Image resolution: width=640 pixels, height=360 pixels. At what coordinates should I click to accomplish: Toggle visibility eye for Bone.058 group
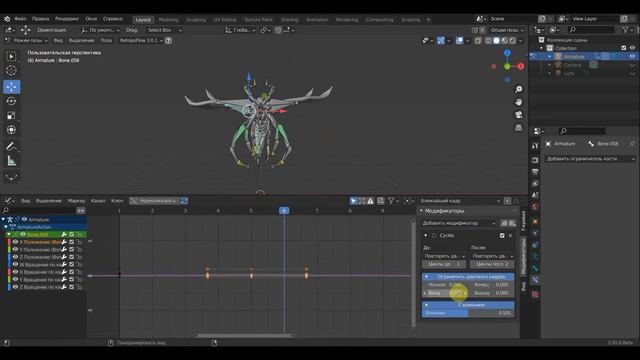point(23,234)
